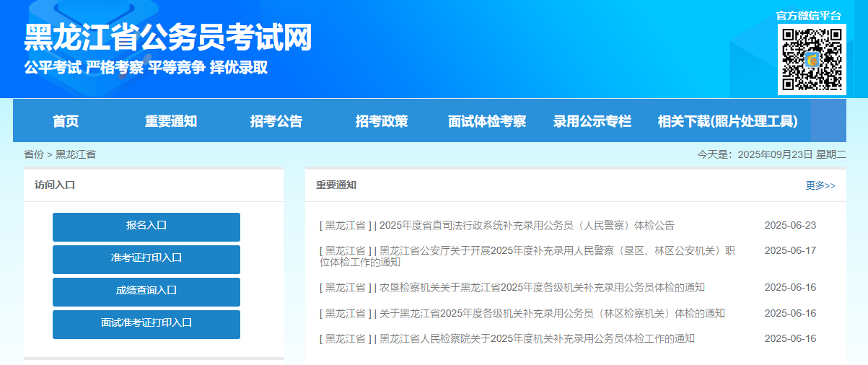Click the 报名入口 button
Viewport: 868px width, 365px height.
click(x=146, y=227)
